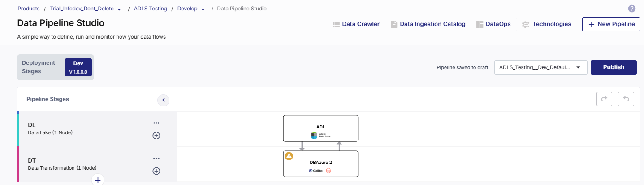644x185 pixels.
Task: Open the help question mark icon
Action: click(x=632, y=9)
